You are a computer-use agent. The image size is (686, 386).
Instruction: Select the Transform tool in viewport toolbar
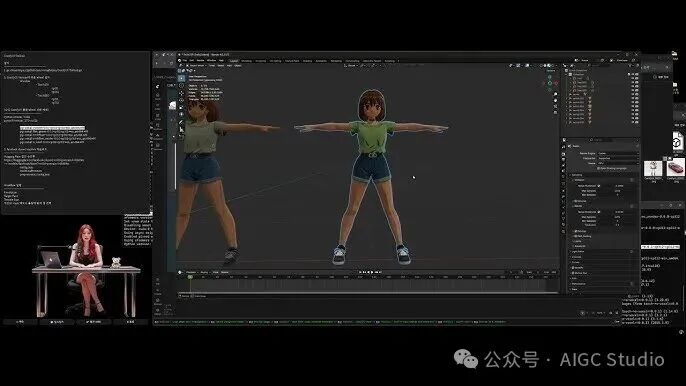(x=181, y=114)
